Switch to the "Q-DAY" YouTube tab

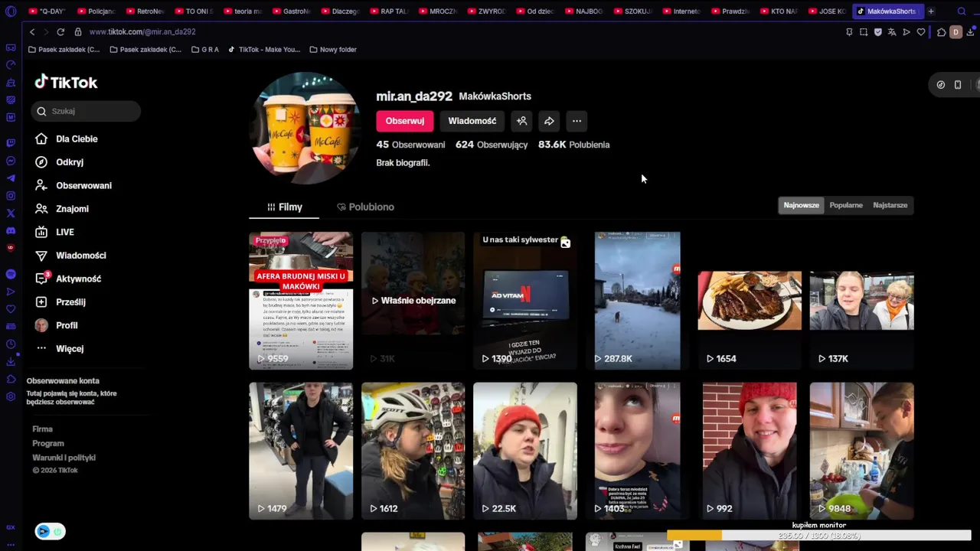[x=47, y=11]
